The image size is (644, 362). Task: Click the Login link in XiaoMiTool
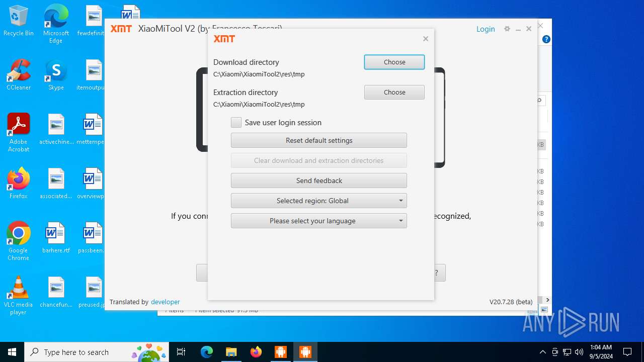(x=486, y=29)
